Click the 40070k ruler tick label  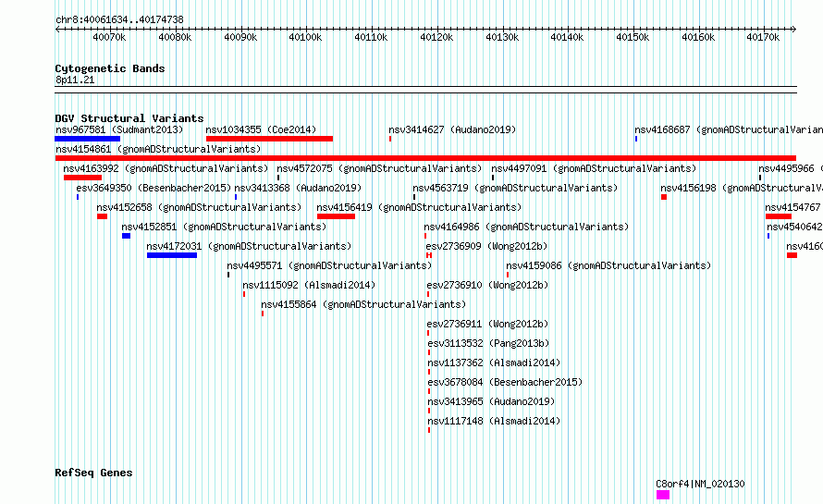109,37
